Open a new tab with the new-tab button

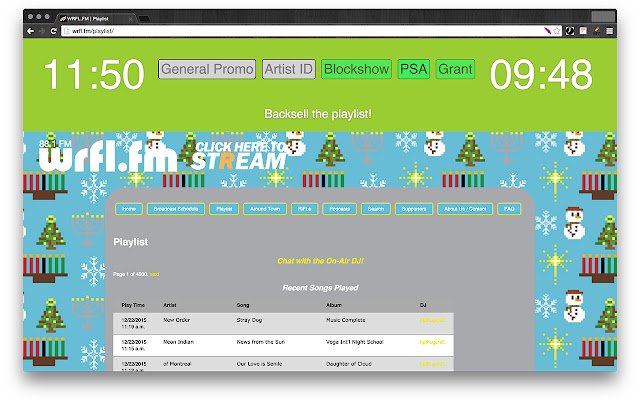tap(144, 18)
